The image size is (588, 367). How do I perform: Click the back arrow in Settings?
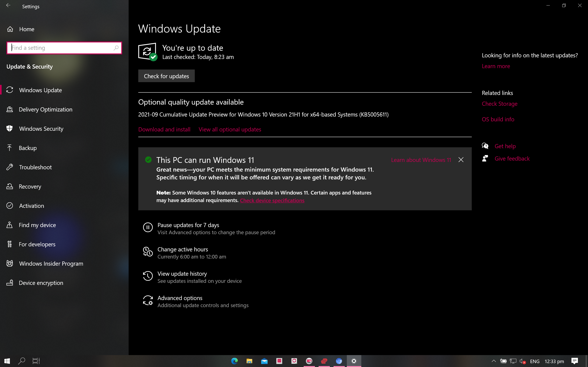coord(8,6)
